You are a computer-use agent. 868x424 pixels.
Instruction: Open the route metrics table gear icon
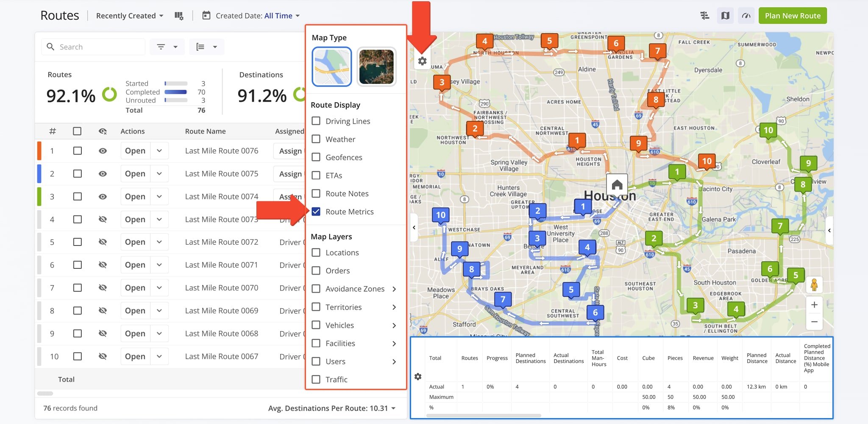point(419,377)
